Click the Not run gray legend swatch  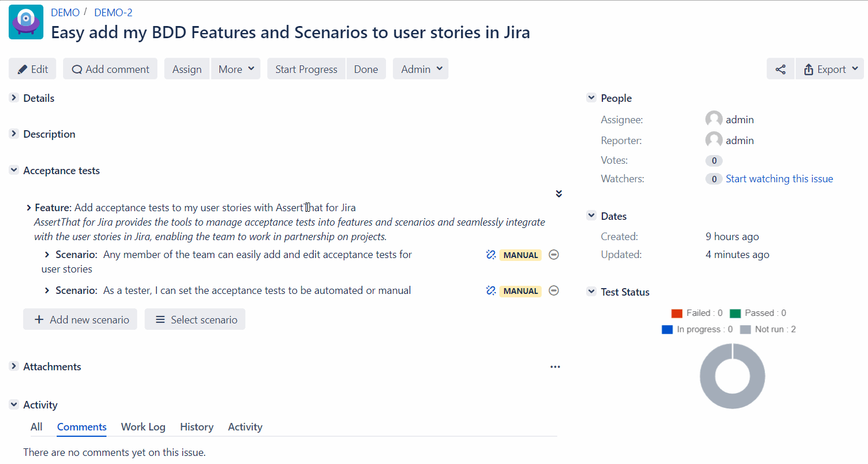coord(745,329)
